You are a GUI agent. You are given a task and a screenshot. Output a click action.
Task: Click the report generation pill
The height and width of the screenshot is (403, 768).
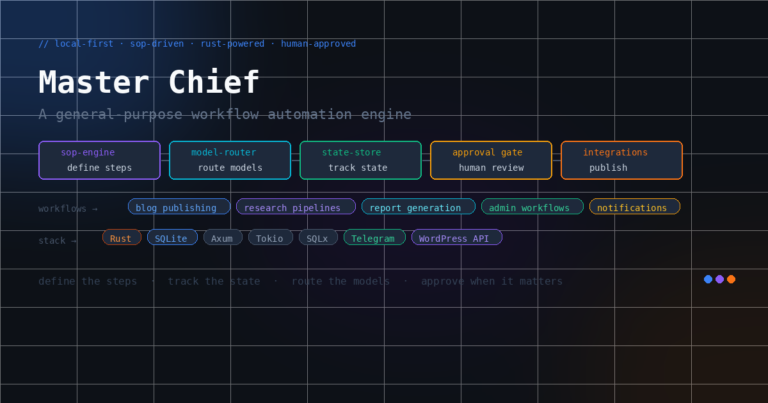tap(418, 207)
